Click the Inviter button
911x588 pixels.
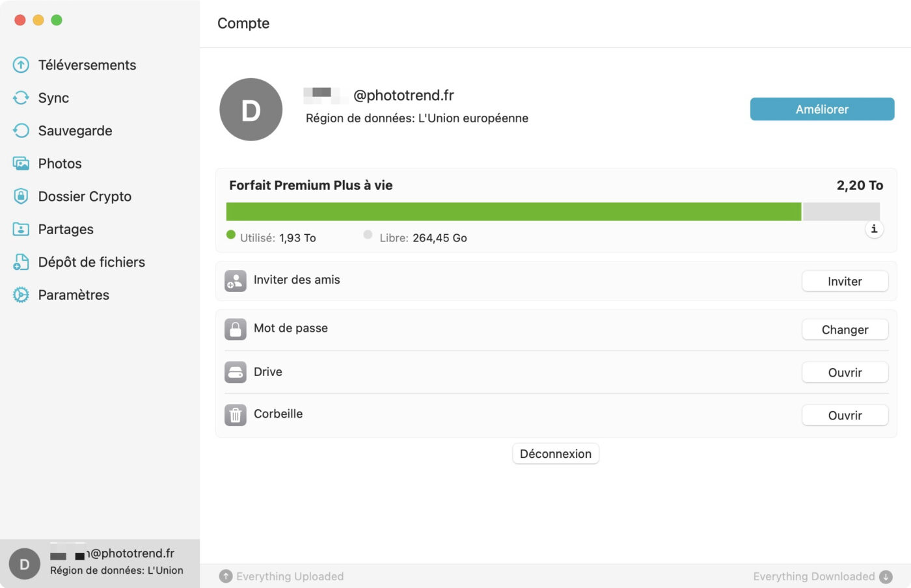tap(845, 281)
